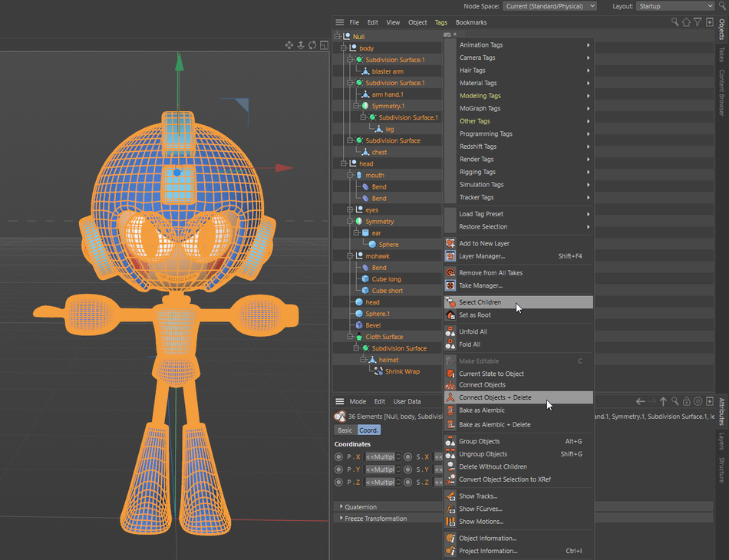Click the P.X coordinate input field
Viewport: 729px width, 560px height.
pos(380,457)
